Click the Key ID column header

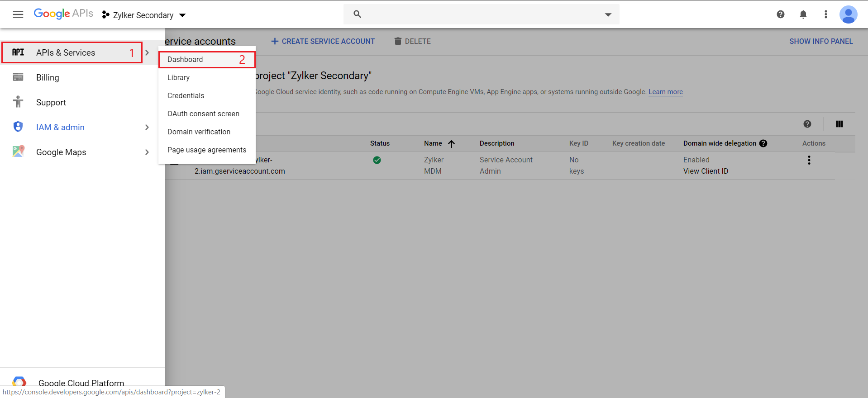click(x=579, y=143)
